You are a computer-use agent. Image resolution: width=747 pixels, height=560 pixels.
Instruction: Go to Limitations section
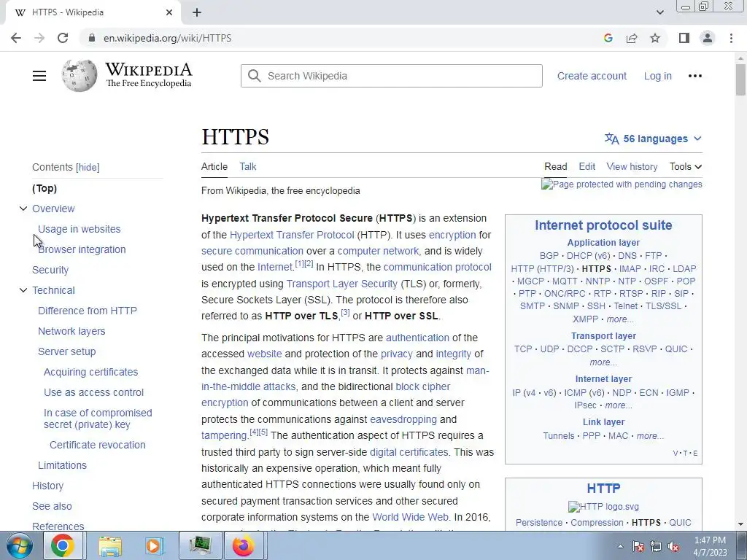pyautogui.click(x=63, y=465)
